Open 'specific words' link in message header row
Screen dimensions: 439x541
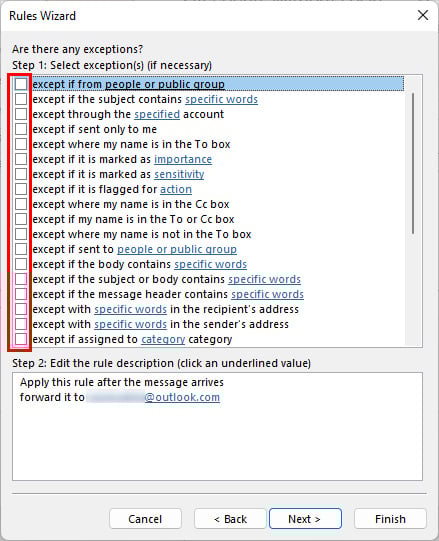point(267,294)
